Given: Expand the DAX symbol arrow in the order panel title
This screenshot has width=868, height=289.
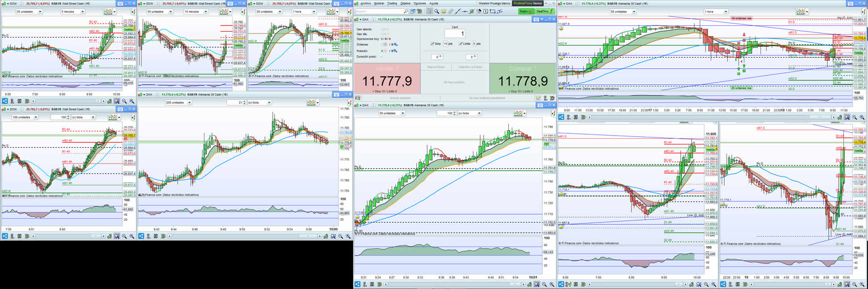Looking at the screenshot, I should (361, 19).
